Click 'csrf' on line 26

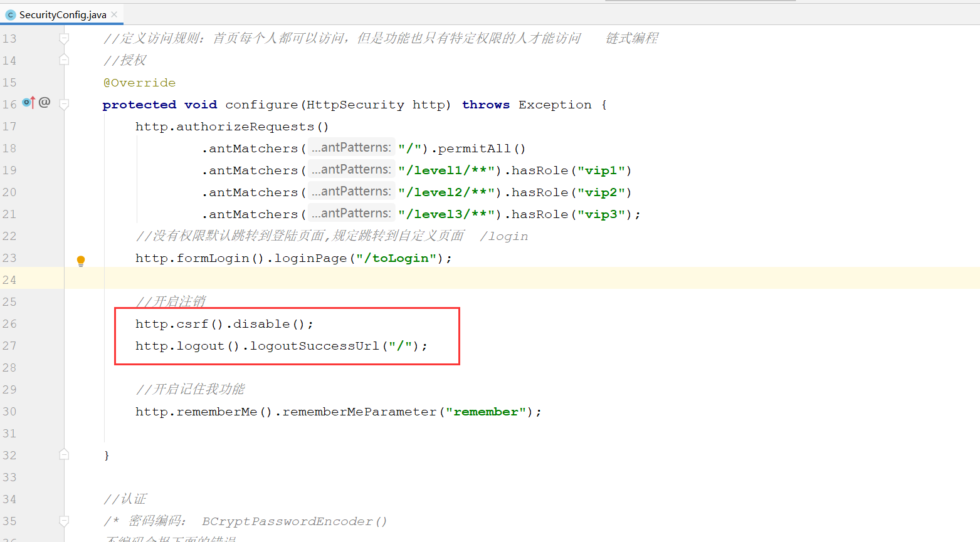click(192, 324)
